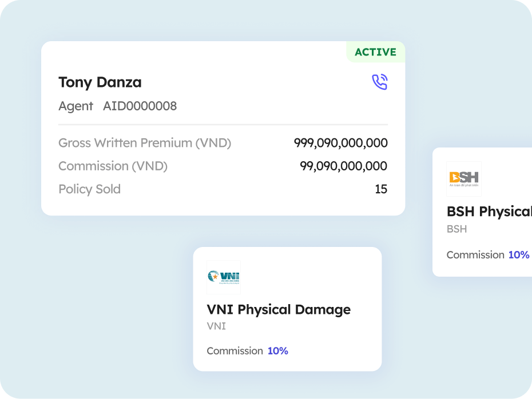The width and height of the screenshot is (532, 399).
Task: Open the VNI Physical Damage product title
Action: pyautogui.click(x=279, y=310)
